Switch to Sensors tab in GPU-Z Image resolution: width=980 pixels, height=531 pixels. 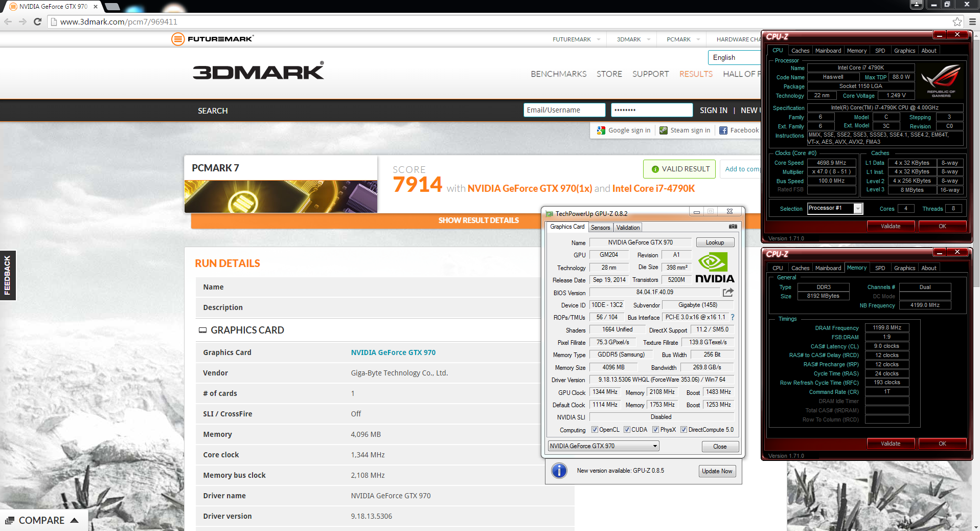click(600, 228)
